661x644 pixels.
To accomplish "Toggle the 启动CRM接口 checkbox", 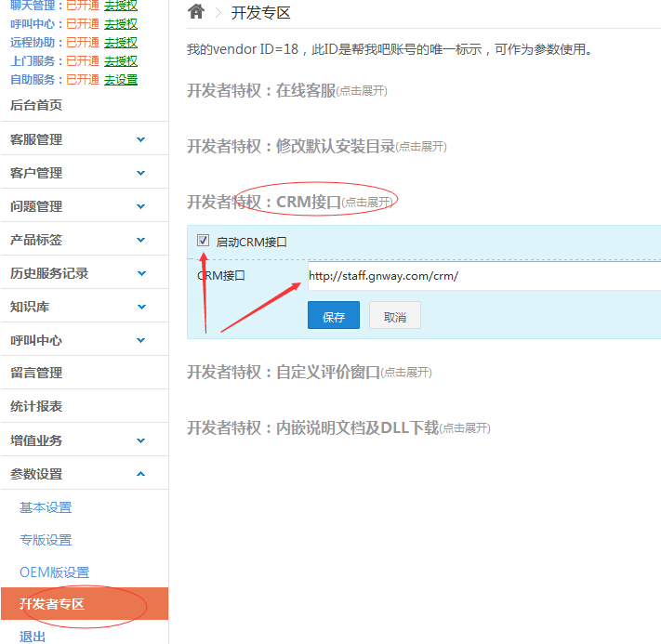I will tap(203, 241).
